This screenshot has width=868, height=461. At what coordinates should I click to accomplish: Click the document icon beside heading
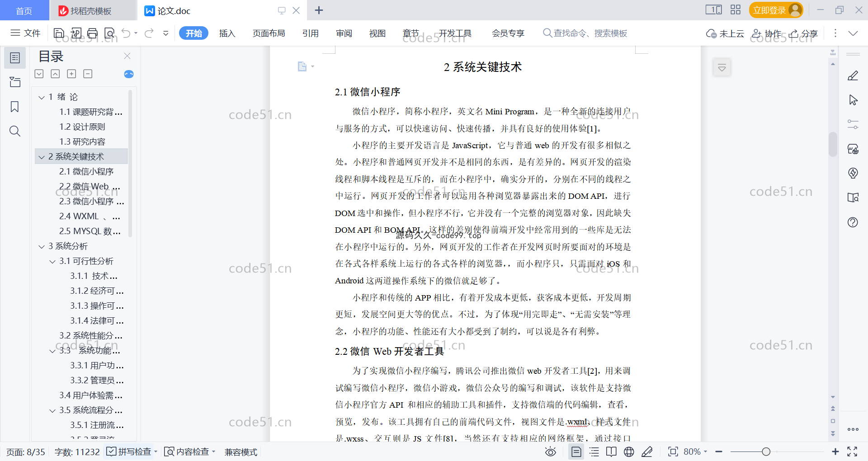click(x=302, y=67)
